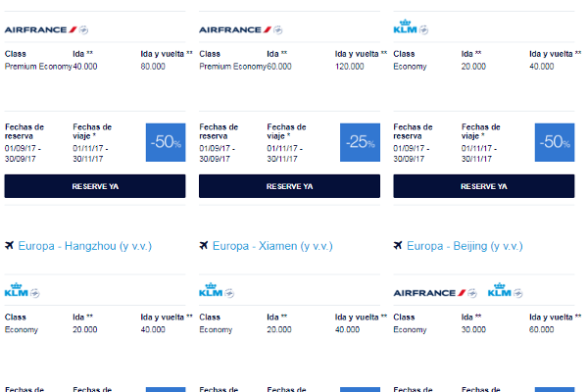Viewport: 588px width, 392px height.
Task: Click the SkyTeam icon beside Hangzhou card's KLM logo
Action: (x=35, y=293)
